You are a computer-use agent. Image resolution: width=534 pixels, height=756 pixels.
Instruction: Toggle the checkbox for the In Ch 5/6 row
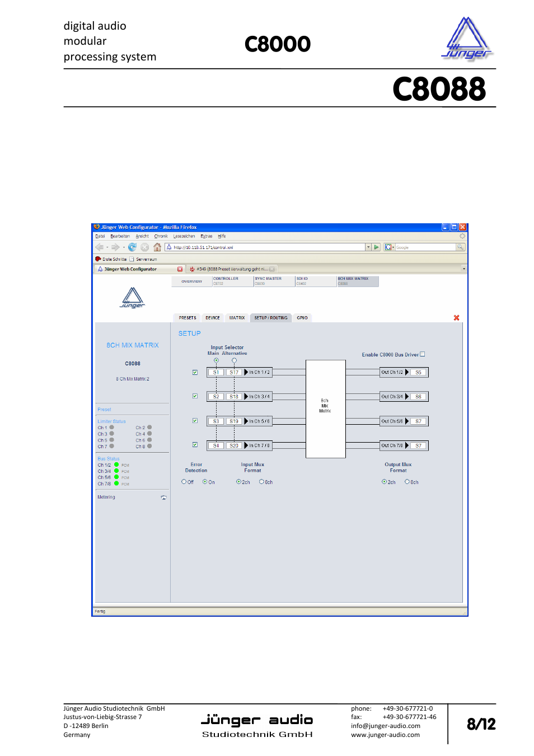[x=195, y=421]
